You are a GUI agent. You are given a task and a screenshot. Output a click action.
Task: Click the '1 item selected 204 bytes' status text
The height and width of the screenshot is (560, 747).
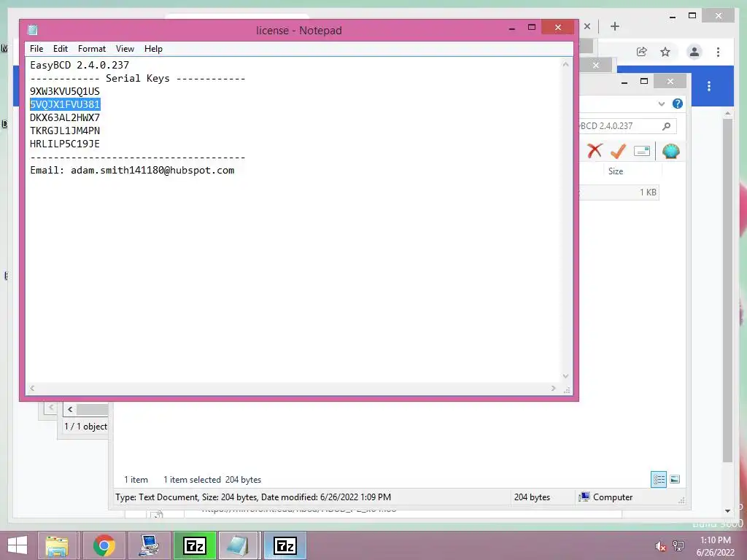pyautogui.click(x=212, y=480)
